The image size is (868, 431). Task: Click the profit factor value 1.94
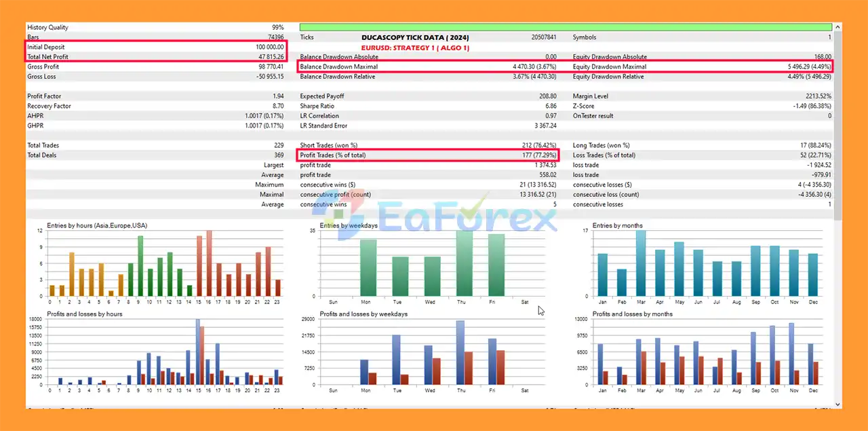(x=278, y=96)
